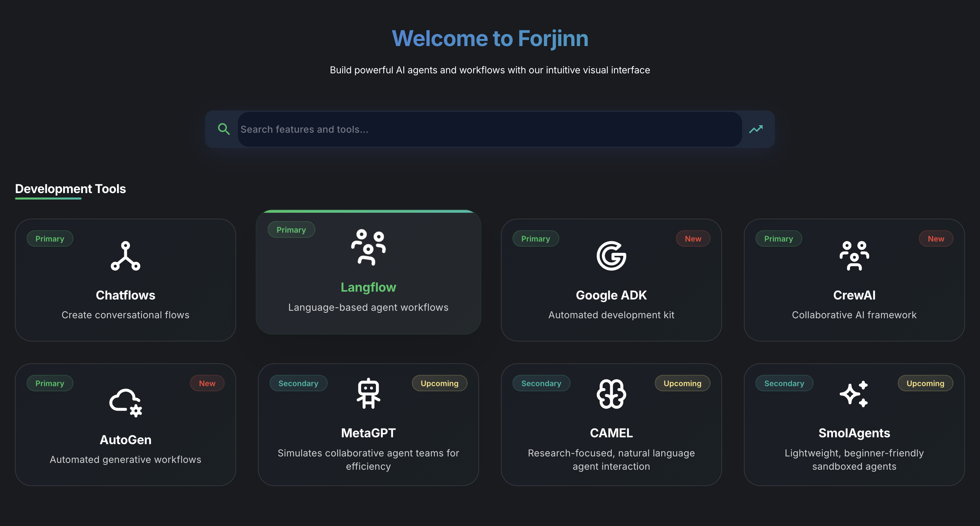Click the agents icon above Langflow
Screen dimensions: 980x526
click(368, 248)
